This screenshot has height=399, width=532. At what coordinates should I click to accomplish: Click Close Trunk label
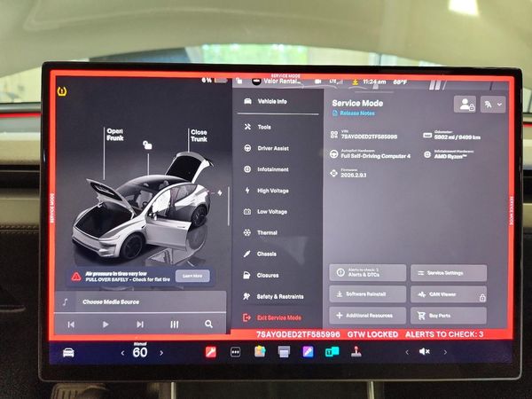point(199,136)
